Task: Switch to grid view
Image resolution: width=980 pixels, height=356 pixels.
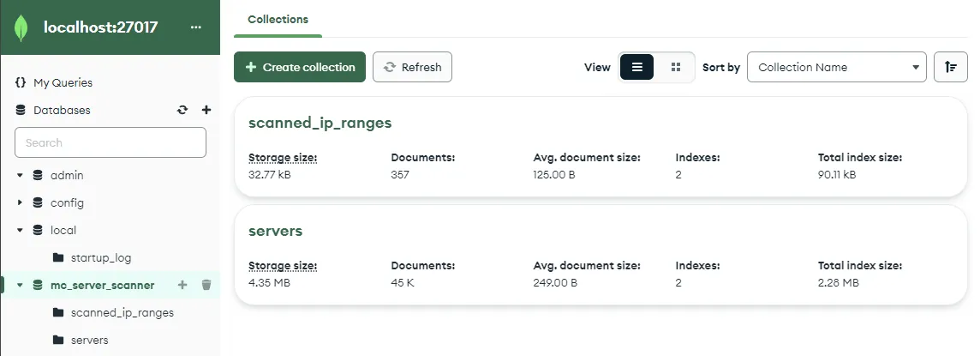Action: coord(675,67)
